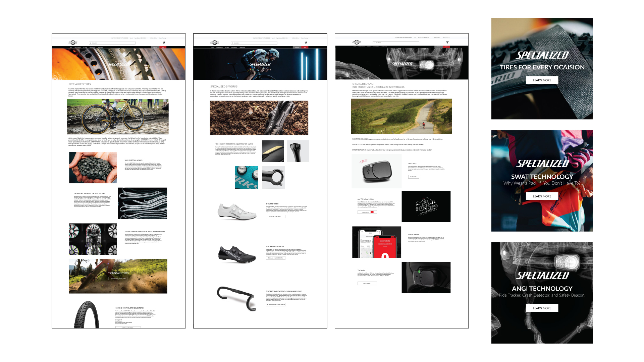
Task: Click the red Sale button on the S-Works page
Action: 305,47
